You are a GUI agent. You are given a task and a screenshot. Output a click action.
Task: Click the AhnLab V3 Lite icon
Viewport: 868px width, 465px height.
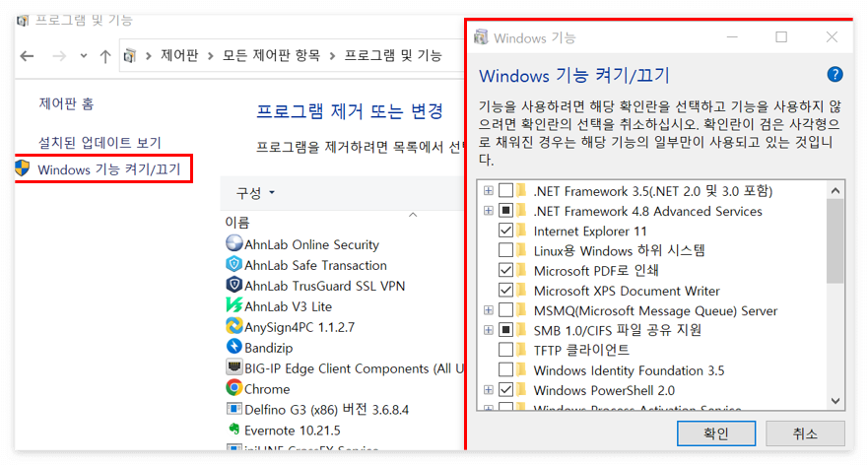pyautogui.click(x=234, y=305)
